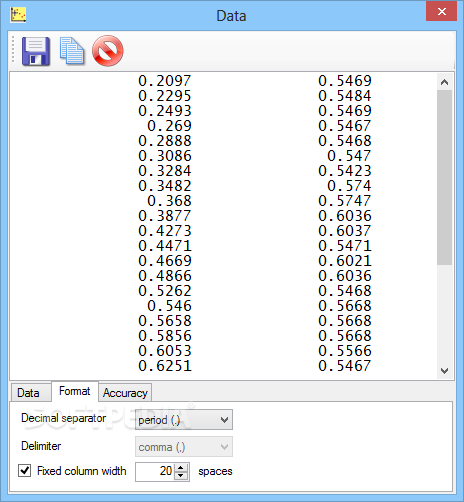
Task: Click the value 0.368
Action: pyautogui.click(x=169, y=201)
